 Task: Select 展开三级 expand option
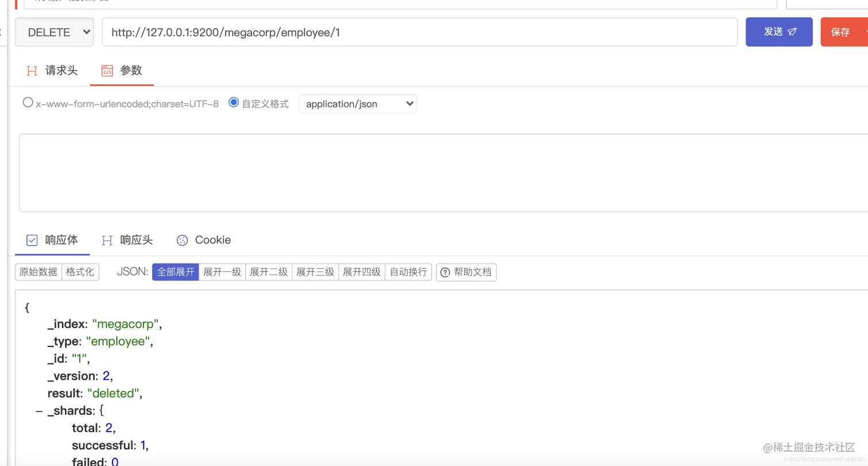[x=315, y=272]
